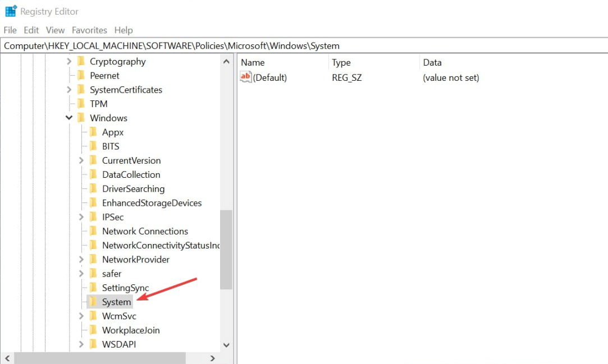Image resolution: width=608 pixels, height=364 pixels.
Task: Expand the Cryptography key
Action: coord(69,62)
